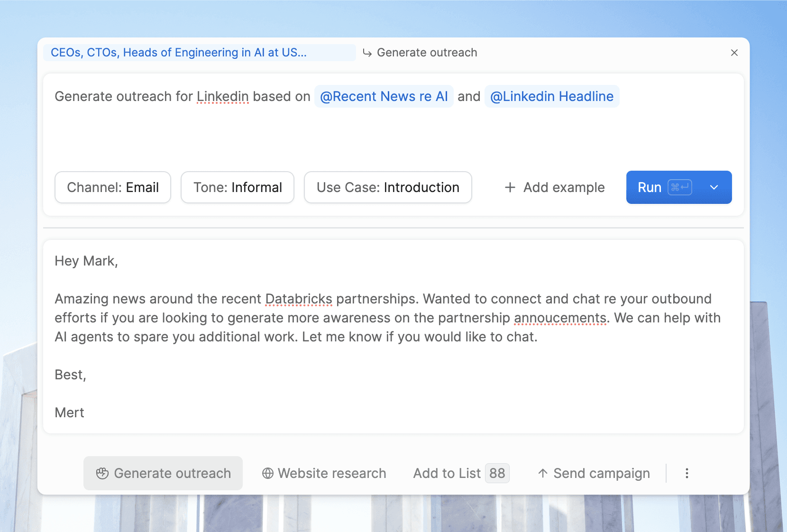Viewport: 787px width, 532px height.
Task: Click the plus icon beside Add example
Action: (510, 187)
